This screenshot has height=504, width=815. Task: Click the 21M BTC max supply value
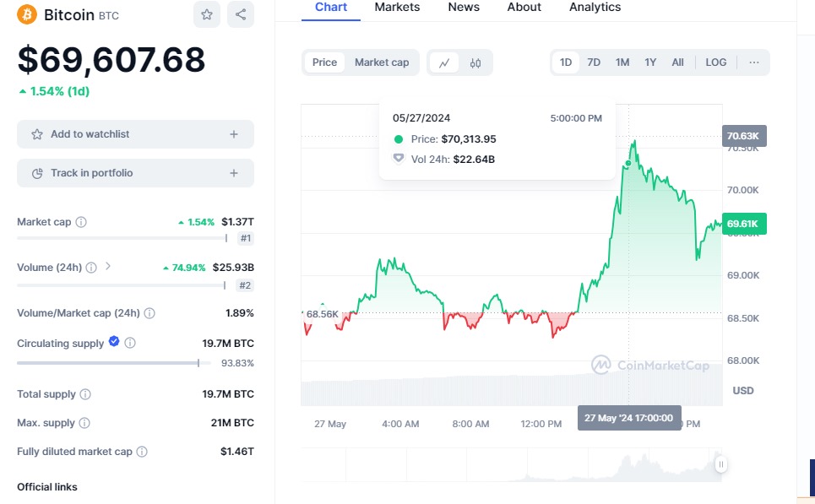232,423
